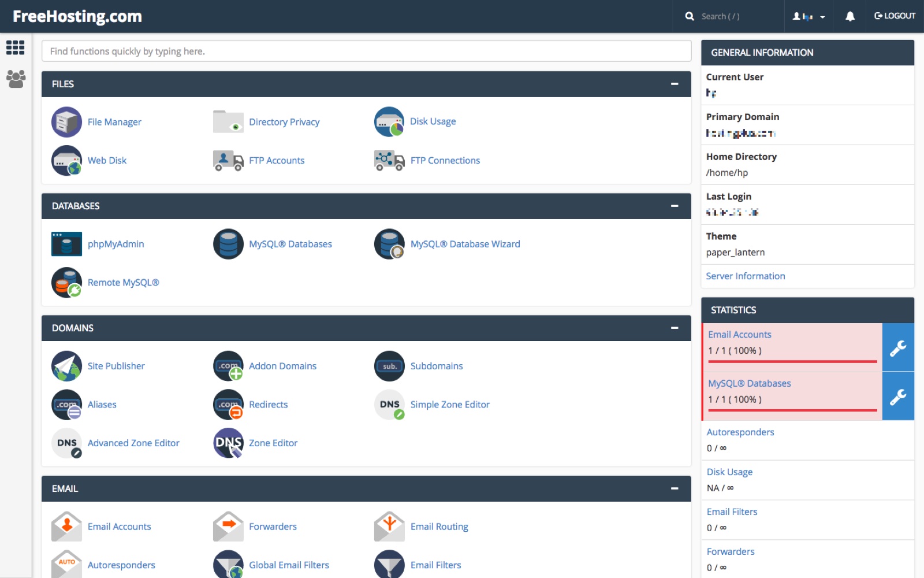Open the Server Information link
The image size is (924, 578).
pos(745,276)
